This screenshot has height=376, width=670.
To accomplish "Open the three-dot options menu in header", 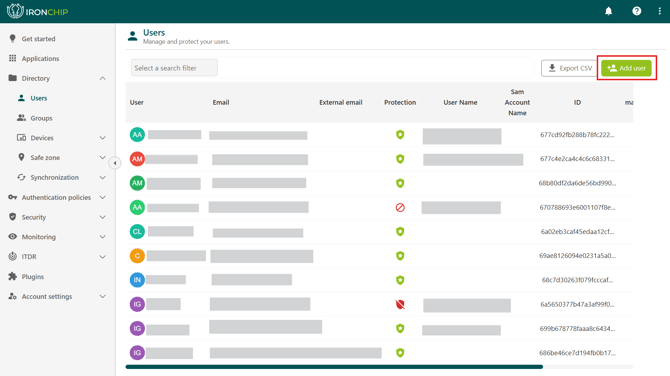I will (659, 12).
